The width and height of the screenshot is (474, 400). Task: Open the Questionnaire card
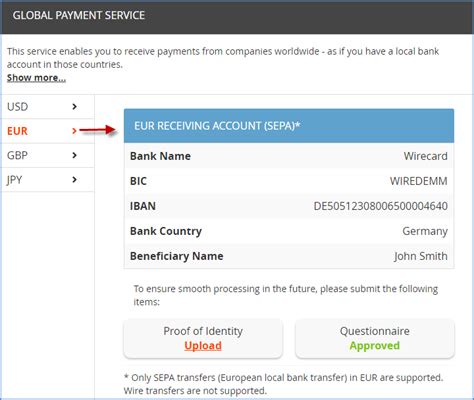click(x=375, y=339)
